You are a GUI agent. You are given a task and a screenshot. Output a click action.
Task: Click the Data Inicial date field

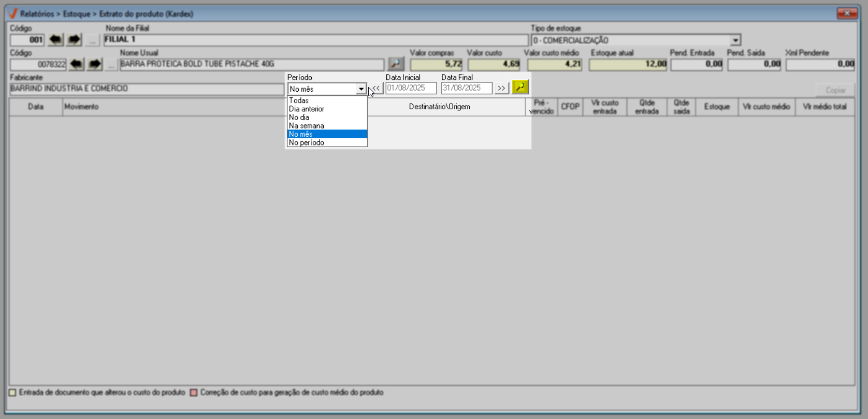(411, 89)
